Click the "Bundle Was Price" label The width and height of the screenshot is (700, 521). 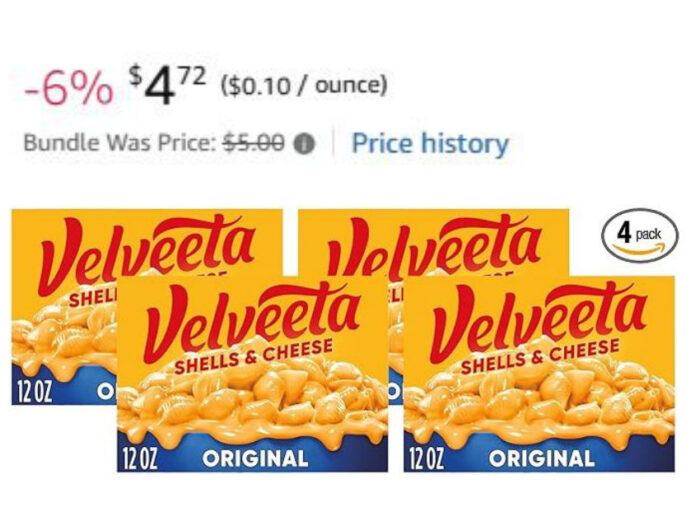pos(119,144)
